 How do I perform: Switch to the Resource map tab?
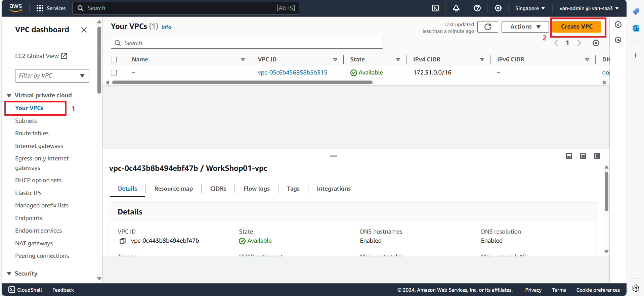[x=173, y=189]
